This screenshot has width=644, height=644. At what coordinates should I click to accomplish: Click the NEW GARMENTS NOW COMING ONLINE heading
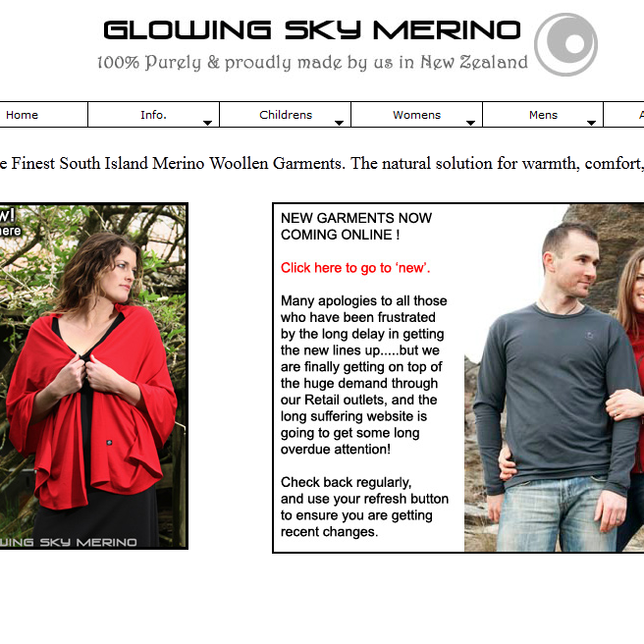tap(356, 226)
